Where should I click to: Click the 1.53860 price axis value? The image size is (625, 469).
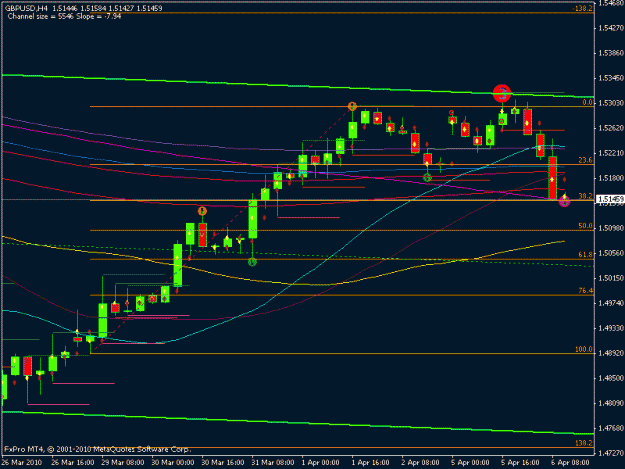(611, 53)
